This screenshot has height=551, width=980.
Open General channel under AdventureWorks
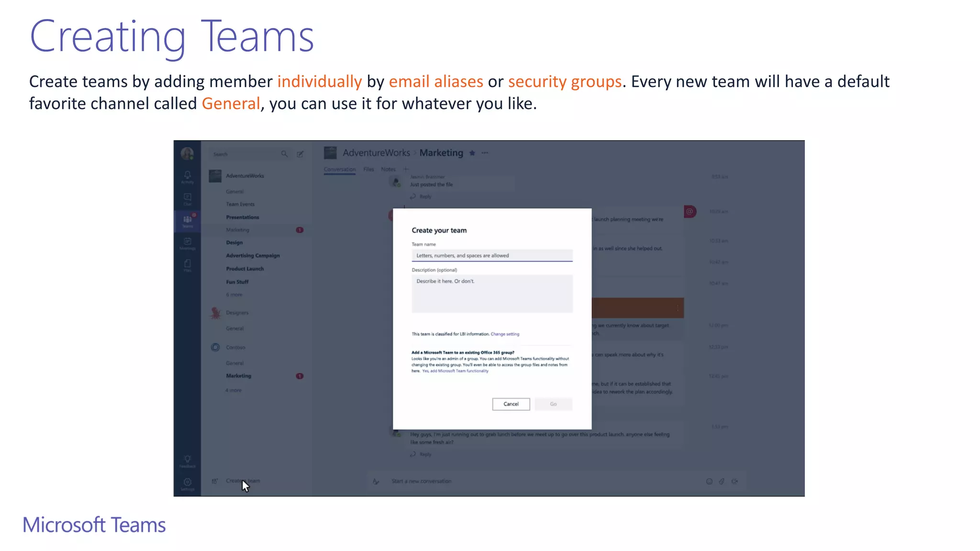point(235,191)
